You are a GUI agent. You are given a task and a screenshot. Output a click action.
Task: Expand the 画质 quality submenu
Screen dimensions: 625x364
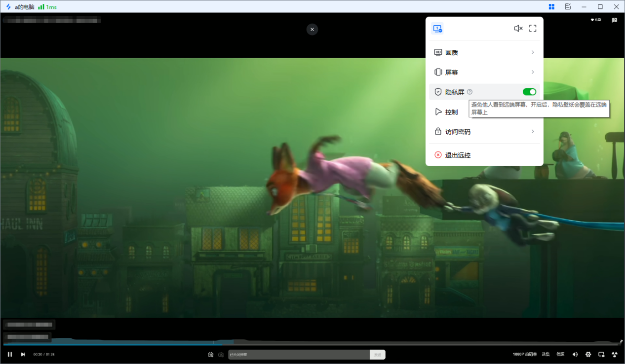coord(484,52)
